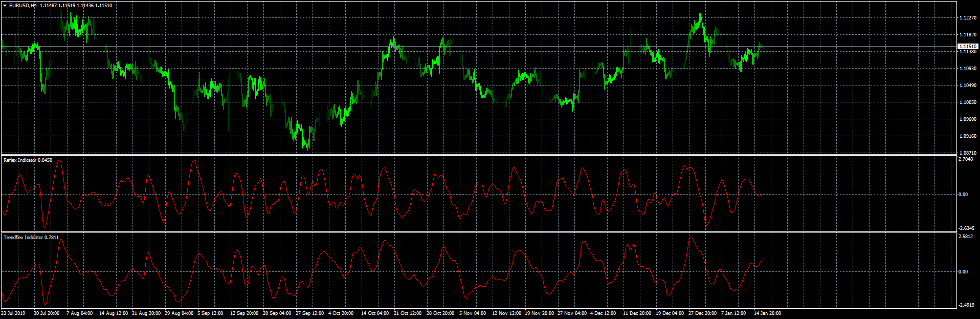The height and width of the screenshot is (319, 980).
Task: Click the 27 Nov 04:00 time label
Action: click(x=572, y=313)
